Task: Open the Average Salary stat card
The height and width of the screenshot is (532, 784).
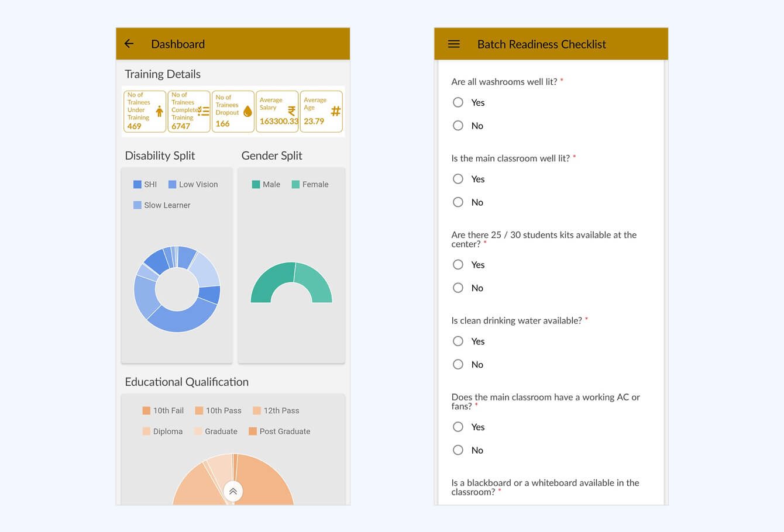Action: click(277, 111)
